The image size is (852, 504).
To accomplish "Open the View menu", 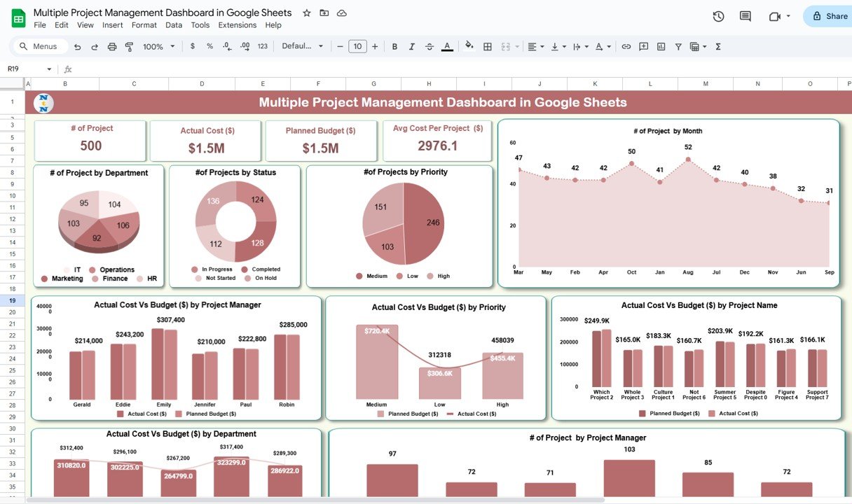I will (x=85, y=25).
